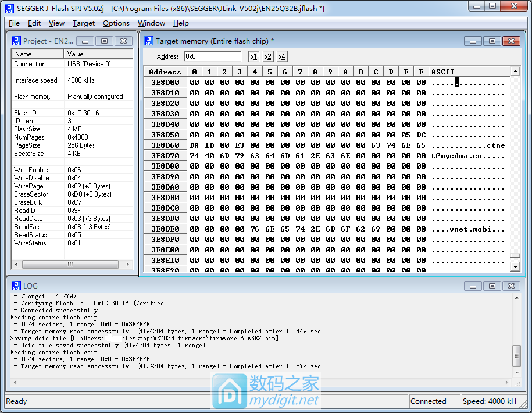532x413 pixels.
Task: Select the SectorSize row
Action: pyautogui.click(x=72, y=154)
